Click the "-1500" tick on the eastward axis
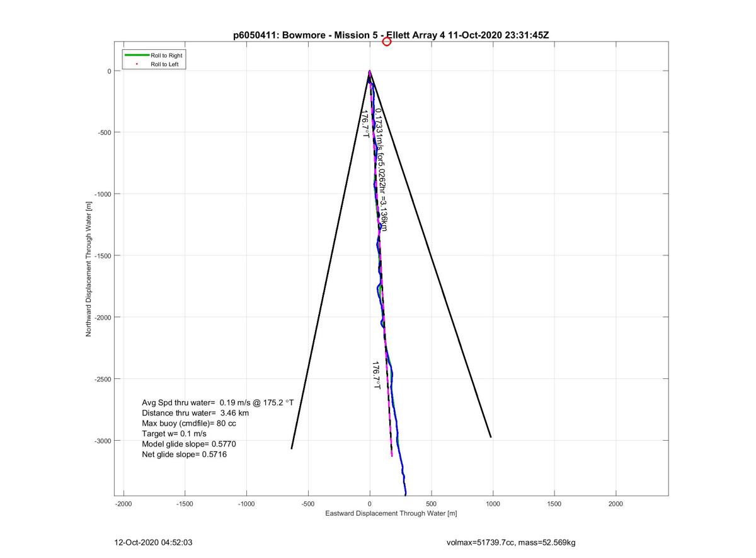Viewport: 756px width, 558px height. 185,504
